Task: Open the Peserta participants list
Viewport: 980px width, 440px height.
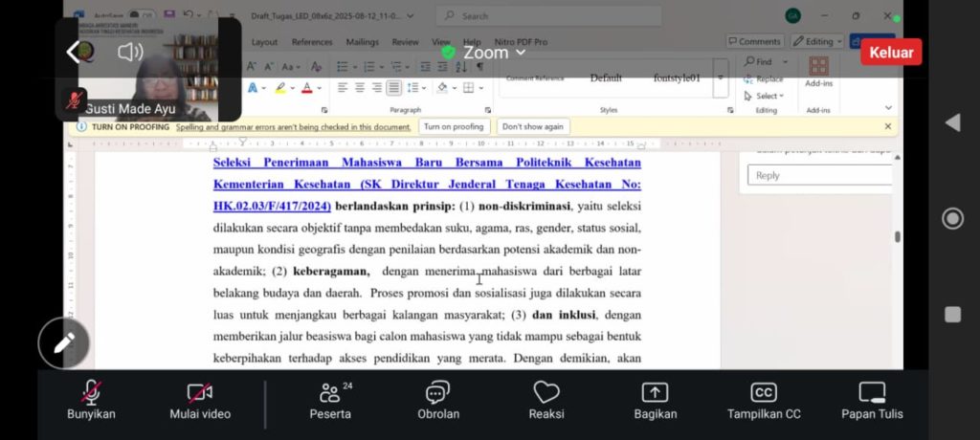Action: (330, 401)
